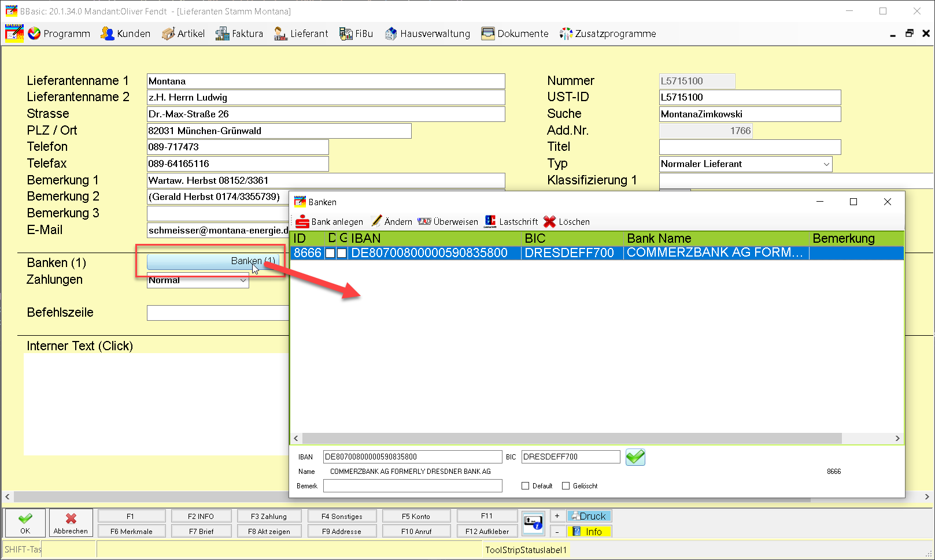Click Überweisen in Banken toolbar
Viewport: 935px width, 560px height.
click(x=448, y=221)
